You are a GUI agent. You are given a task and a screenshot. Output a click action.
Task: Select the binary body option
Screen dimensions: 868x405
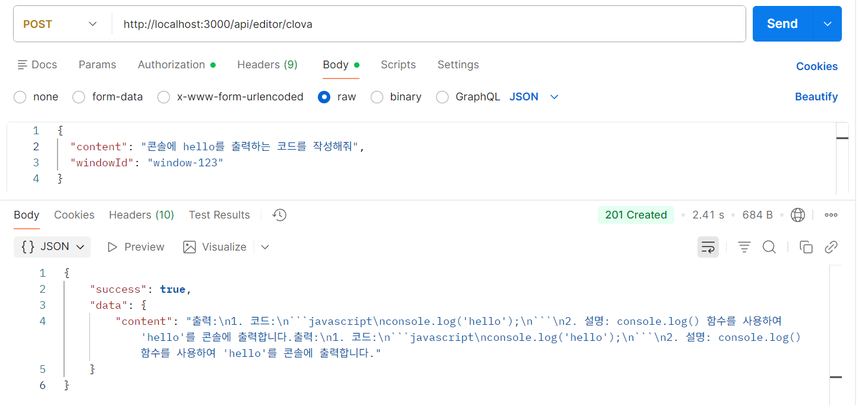(377, 97)
